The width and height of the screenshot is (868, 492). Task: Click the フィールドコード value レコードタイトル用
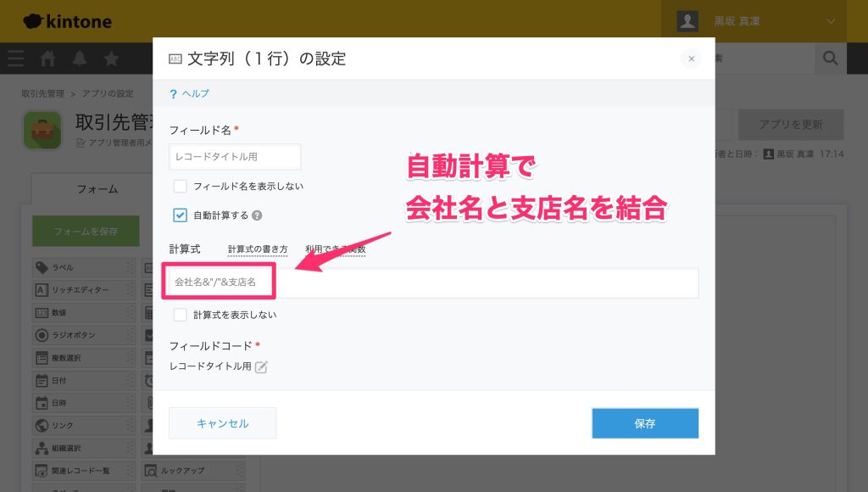pos(210,366)
